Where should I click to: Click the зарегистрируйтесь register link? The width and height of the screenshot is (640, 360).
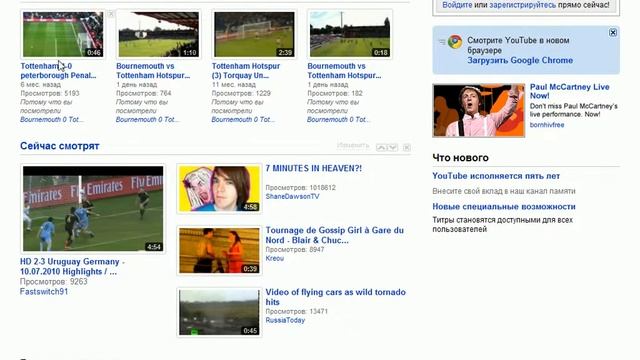(x=522, y=5)
